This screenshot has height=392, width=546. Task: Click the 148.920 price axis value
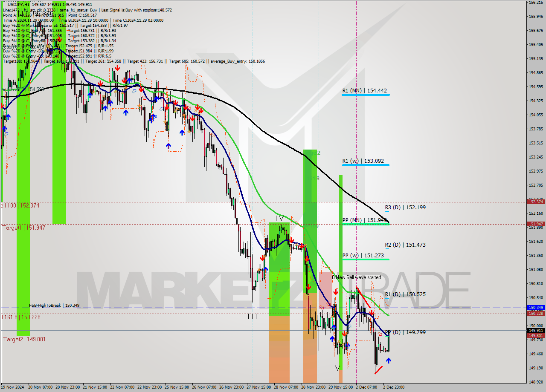point(536,382)
